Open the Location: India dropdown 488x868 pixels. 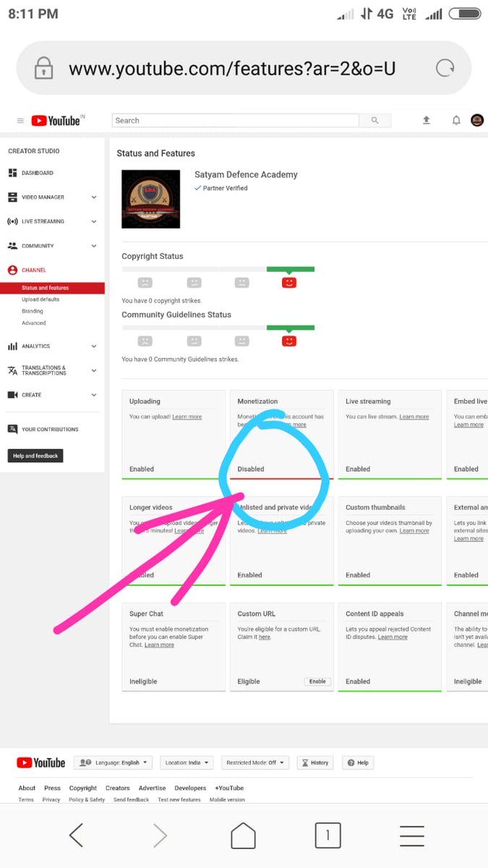pyautogui.click(x=187, y=762)
